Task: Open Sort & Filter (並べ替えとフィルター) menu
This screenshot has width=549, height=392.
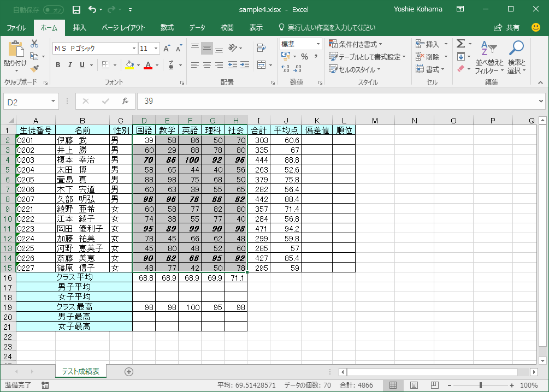Action: point(489,57)
